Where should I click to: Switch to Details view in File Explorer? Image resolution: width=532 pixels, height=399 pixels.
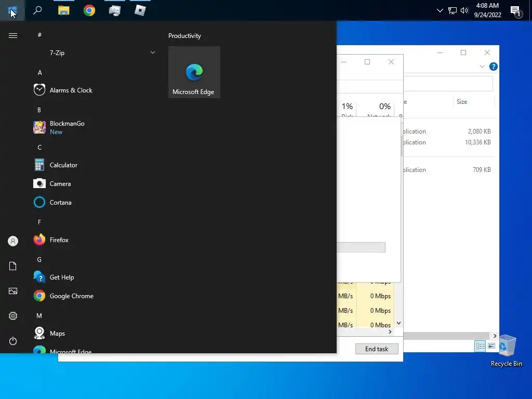click(480, 346)
